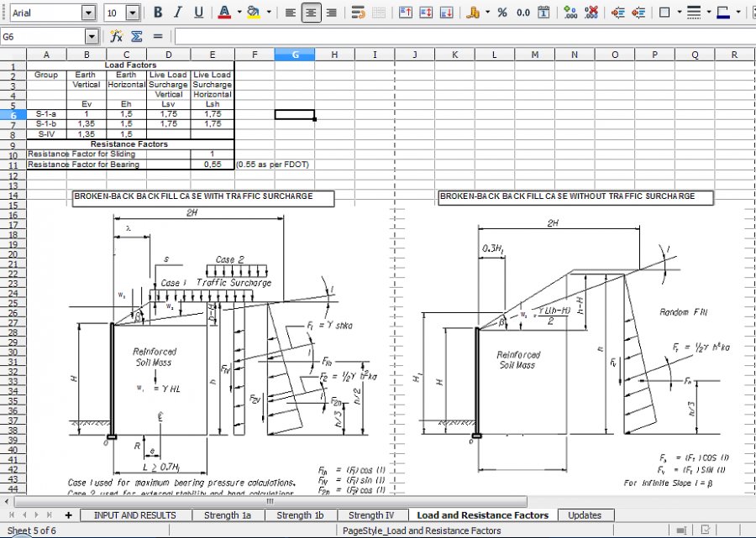Apply the font color swatch
The image size is (756, 538).
pos(224,13)
